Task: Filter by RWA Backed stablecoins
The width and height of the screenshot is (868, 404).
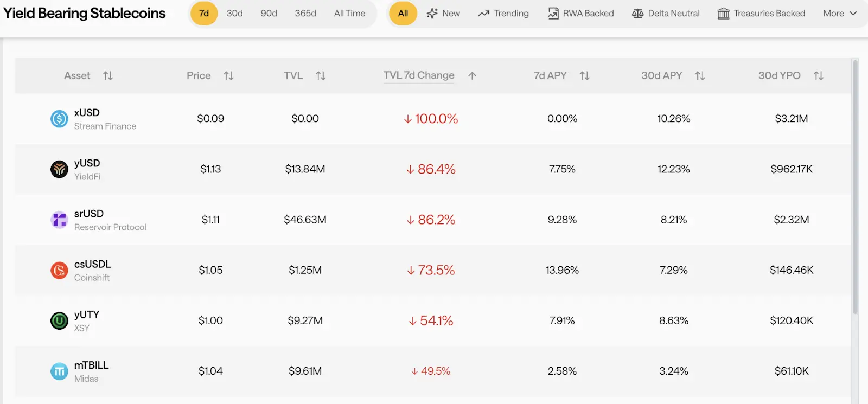Action: coord(580,14)
